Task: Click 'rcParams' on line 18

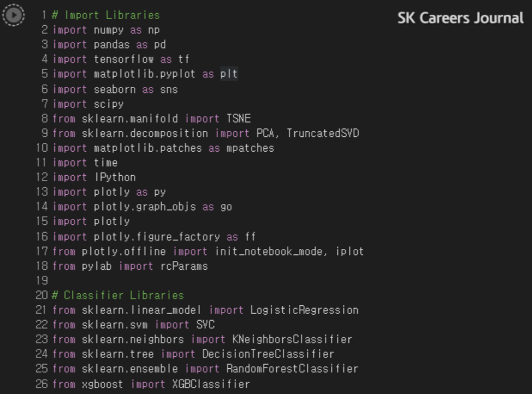Action: coord(184,266)
